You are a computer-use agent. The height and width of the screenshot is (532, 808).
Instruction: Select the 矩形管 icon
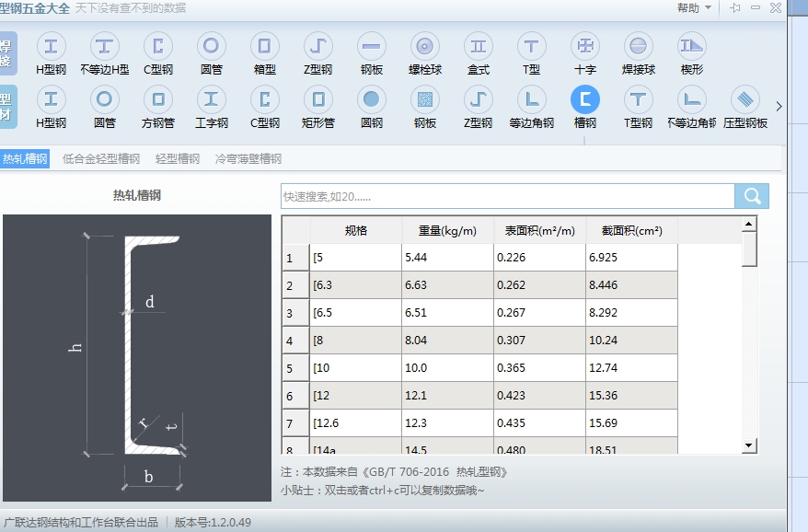coord(317,99)
